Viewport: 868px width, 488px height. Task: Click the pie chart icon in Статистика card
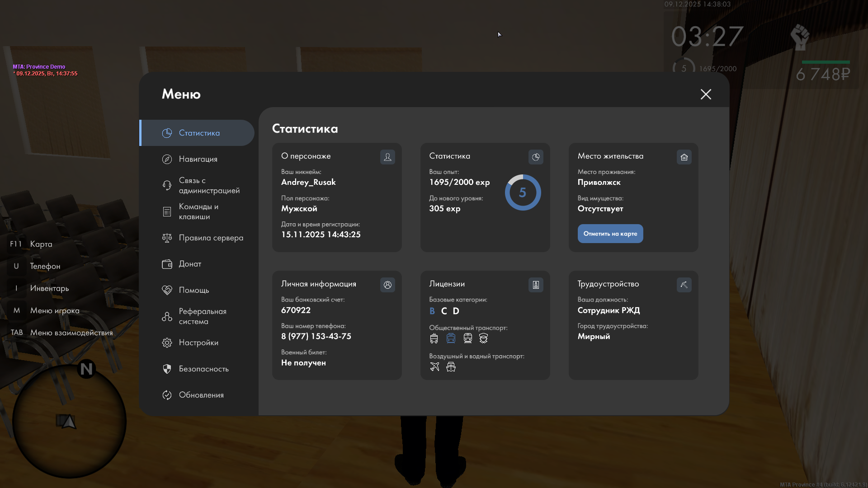tap(536, 157)
